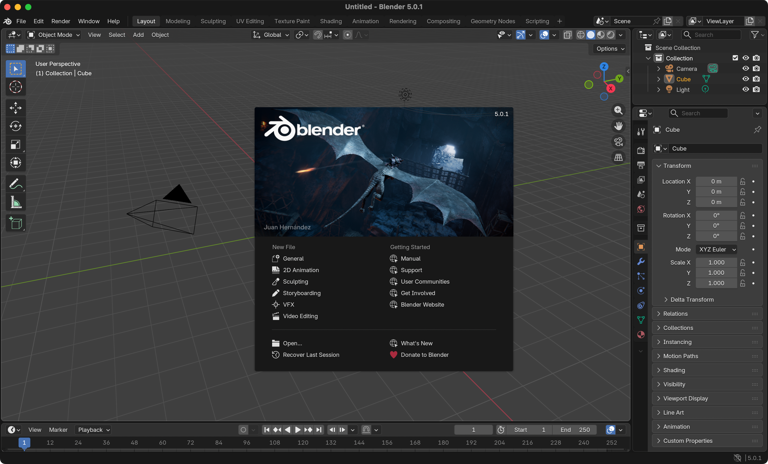Select the Measure tool
Viewport: 768px width, 464px height.
click(16, 202)
